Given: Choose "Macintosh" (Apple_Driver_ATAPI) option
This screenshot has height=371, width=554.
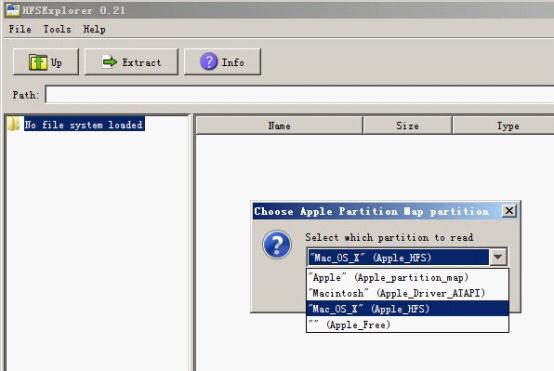Looking at the screenshot, I should [x=407, y=293].
